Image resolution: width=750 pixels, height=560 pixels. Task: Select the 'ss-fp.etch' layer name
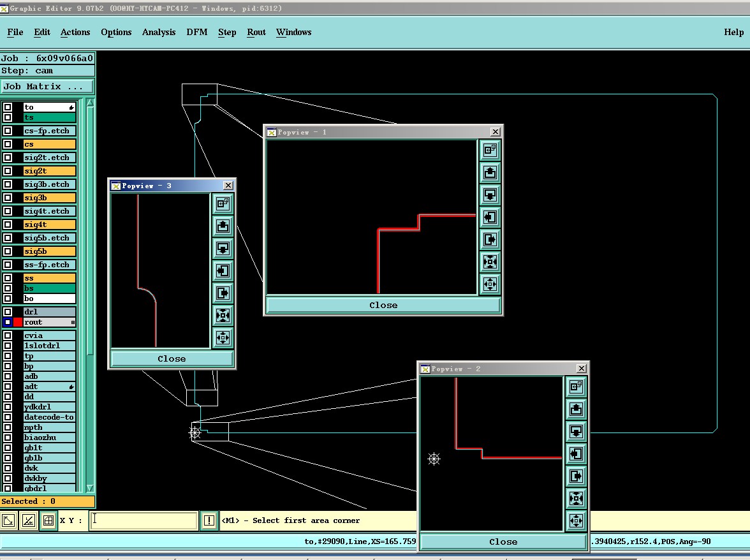coord(49,265)
